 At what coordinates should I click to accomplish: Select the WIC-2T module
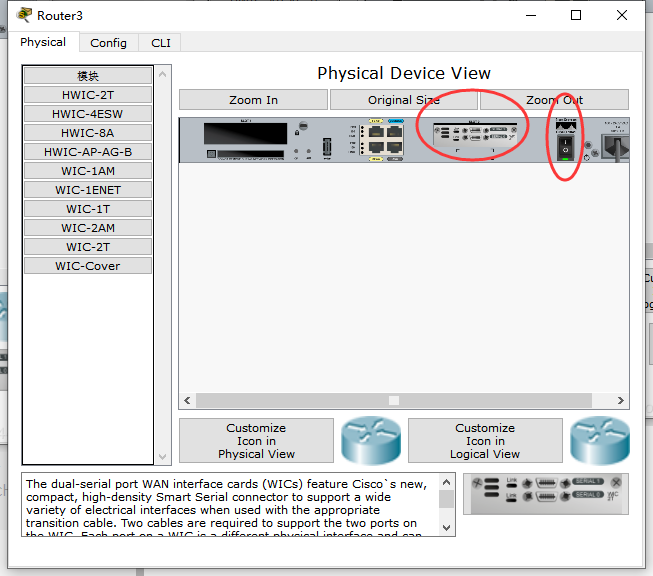pos(88,247)
